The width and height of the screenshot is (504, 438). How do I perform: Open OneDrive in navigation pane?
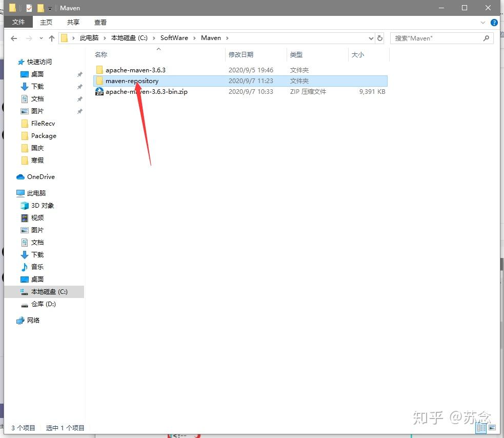41,177
